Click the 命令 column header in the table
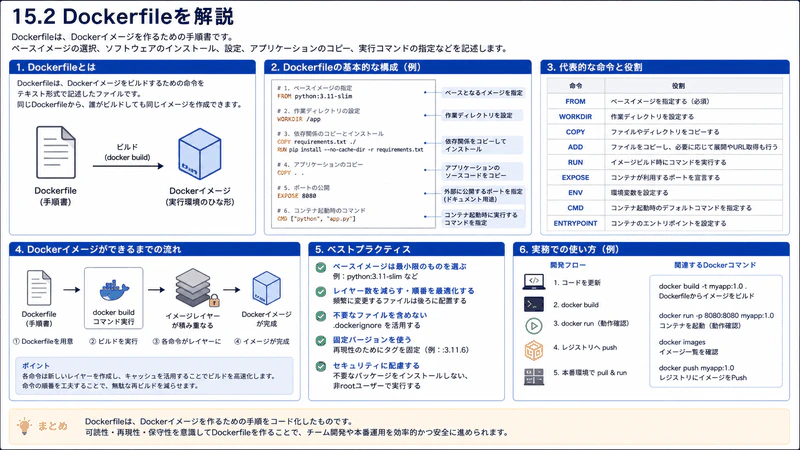Screen dimensions: 800x450 point(576,86)
